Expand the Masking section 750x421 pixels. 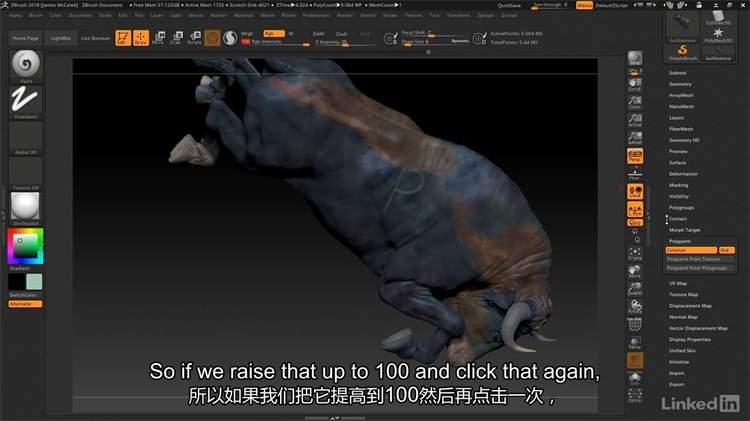tap(678, 185)
